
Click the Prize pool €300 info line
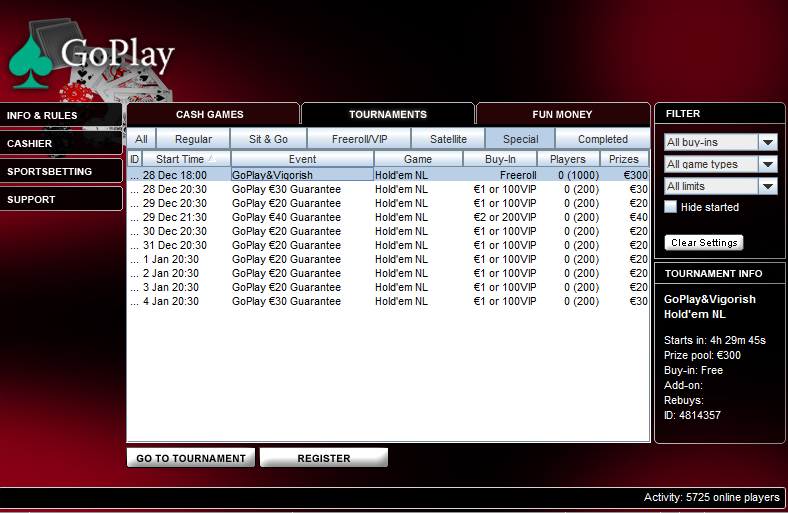point(702,355)
